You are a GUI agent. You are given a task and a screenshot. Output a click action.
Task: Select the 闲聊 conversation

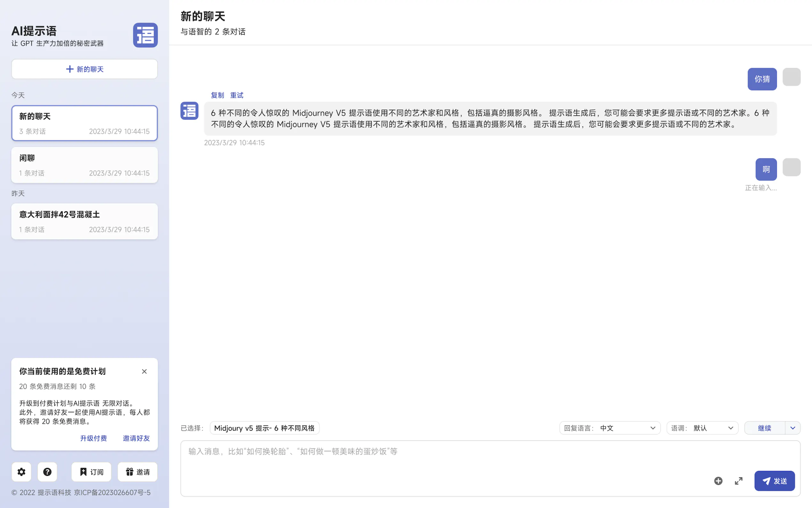(x=84, y=165)
